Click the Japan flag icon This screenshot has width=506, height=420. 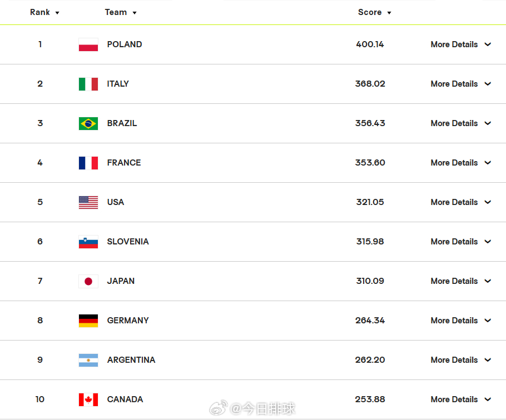pyautogui.click(x=88, y=281)
